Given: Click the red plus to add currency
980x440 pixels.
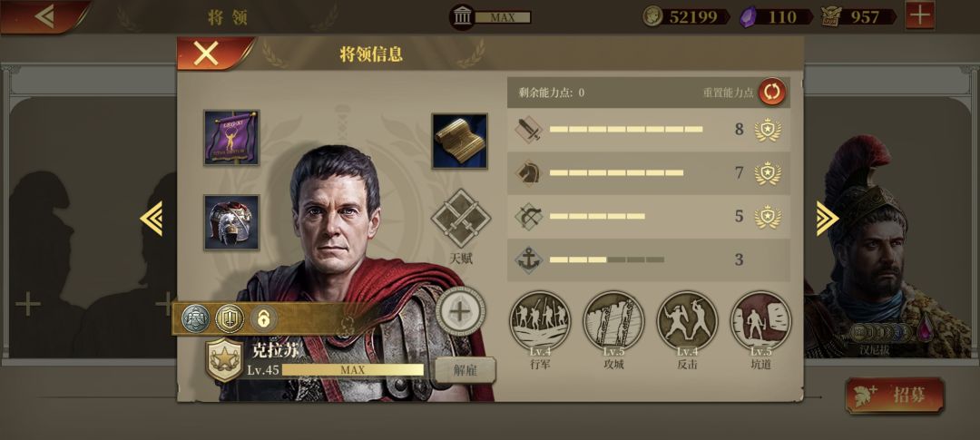Looking at the screenshot, I should [x=920, y=15].
